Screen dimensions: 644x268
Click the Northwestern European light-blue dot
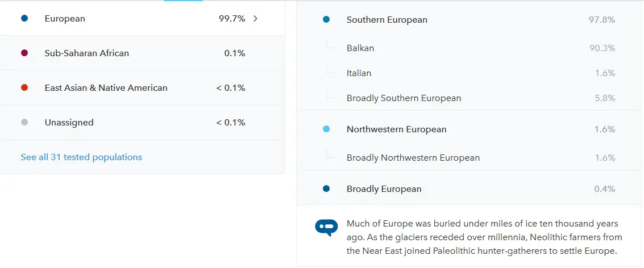point(326,129)
